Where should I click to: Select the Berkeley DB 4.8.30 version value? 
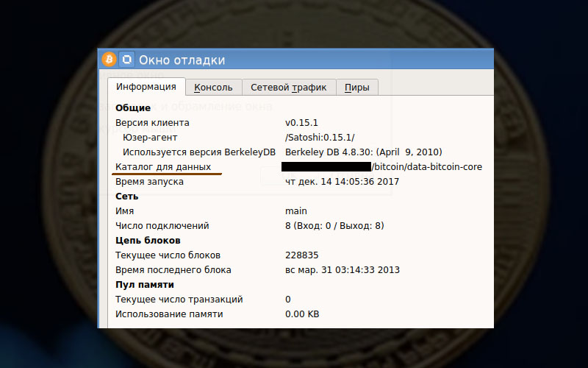[x=364, y=152]
